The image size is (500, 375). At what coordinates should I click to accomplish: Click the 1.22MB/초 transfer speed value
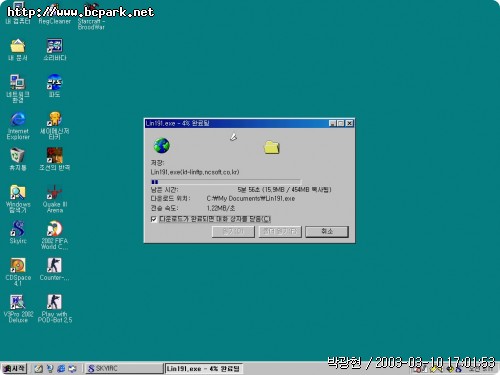tap(221, 208)
